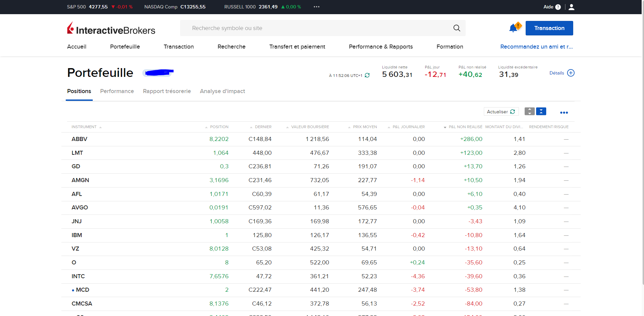
Task: Sort by P&L JOURNALIER column
Action: click(406, 127)
